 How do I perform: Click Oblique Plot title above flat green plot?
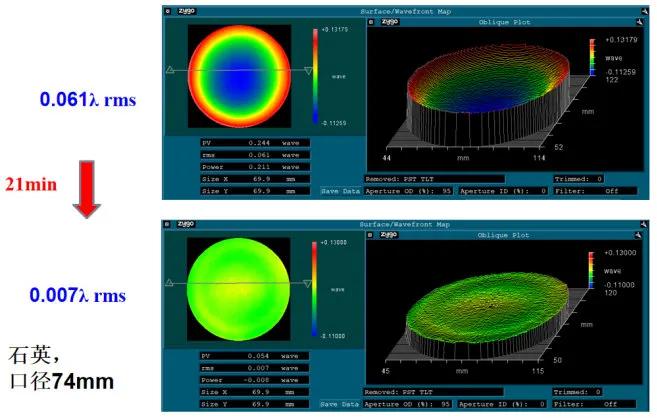point(503,235)
